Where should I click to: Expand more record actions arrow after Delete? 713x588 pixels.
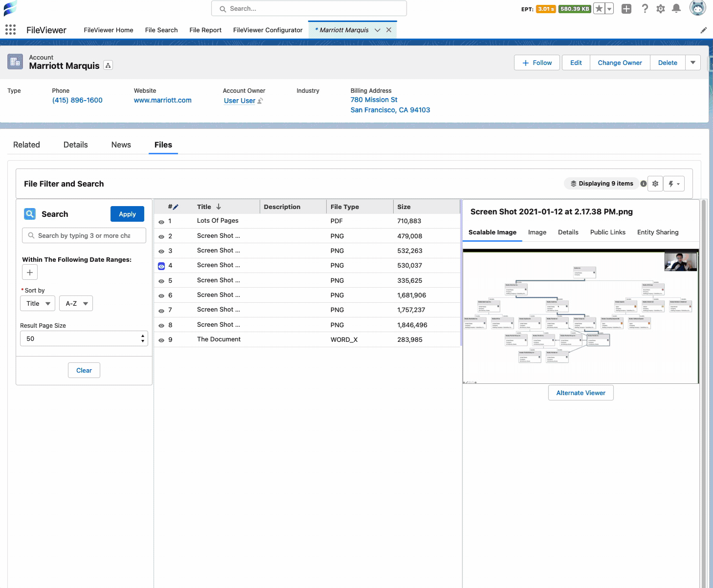(x=693, y=63)
